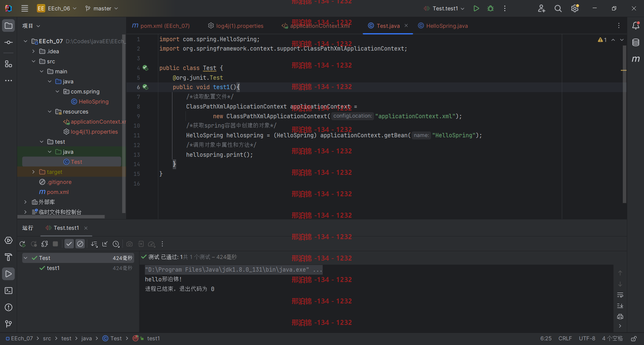
Task: Toggle show ignored tests
Action: [80, 244]
